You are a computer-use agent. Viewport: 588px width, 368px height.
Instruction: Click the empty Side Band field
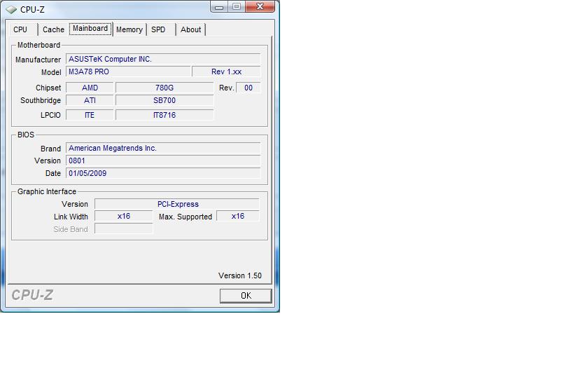click(124, 229)
